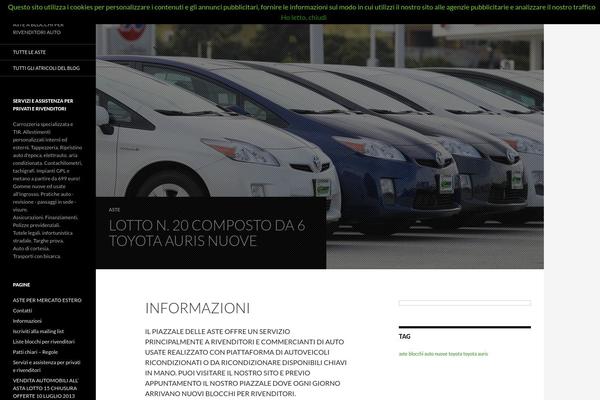The height and width of the screenshot is (400, 600).
Task: Click the 'Carrozzeria specializzata' sidebar description text
Action: point(47,190)
